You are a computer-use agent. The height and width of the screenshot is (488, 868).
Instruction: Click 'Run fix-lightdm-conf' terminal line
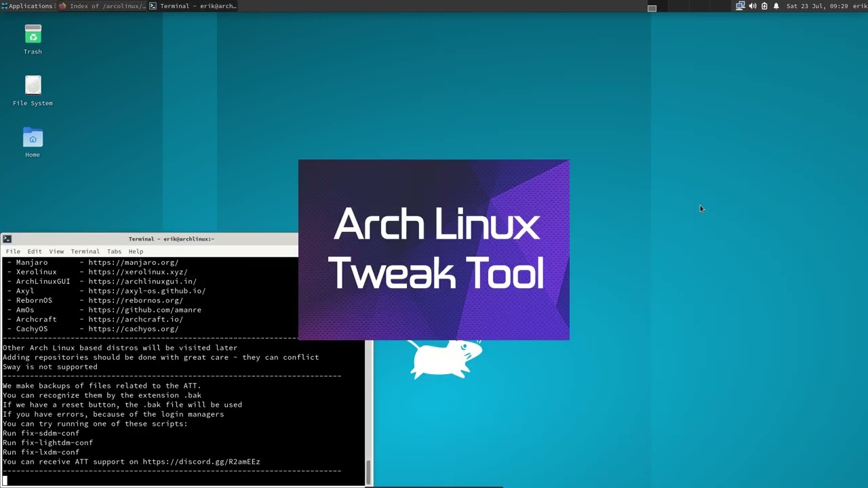pos(47,443)
